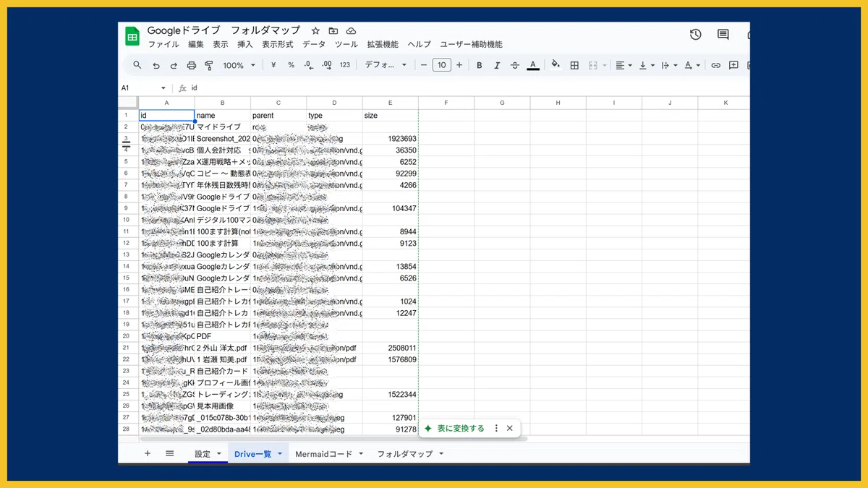The image size is (868, 488).
Task: Open the fill color picker
Action: tap(556, 65)
